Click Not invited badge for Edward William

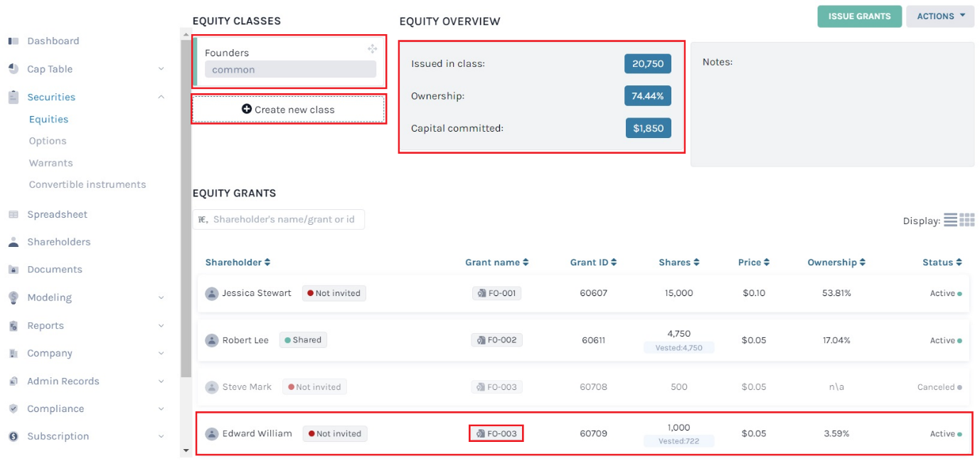(335, 433)
